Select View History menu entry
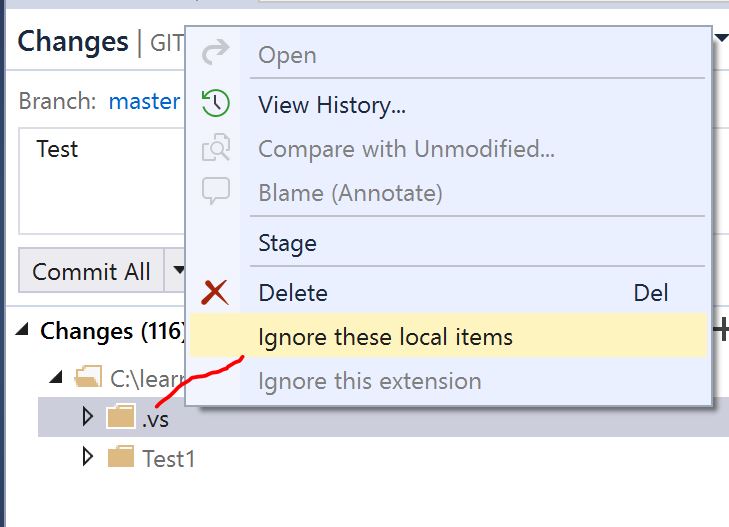729x527 pixels. pos(332,103)
